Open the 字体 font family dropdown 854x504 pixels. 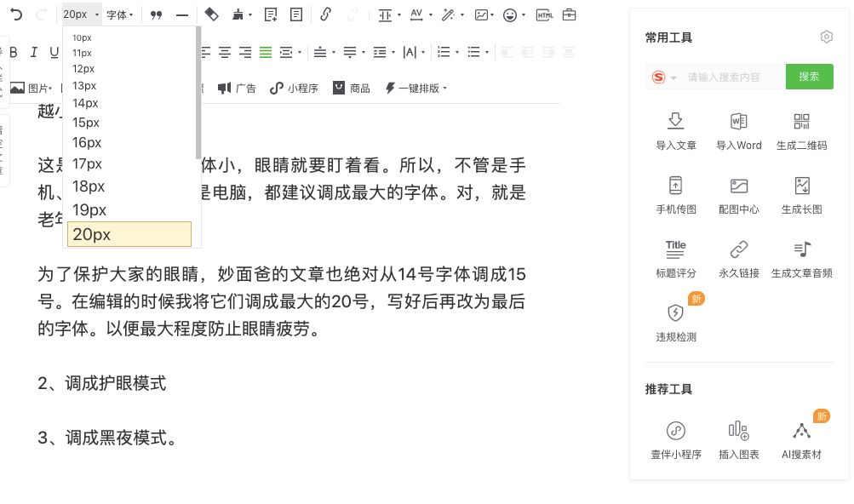click(120, 14)
